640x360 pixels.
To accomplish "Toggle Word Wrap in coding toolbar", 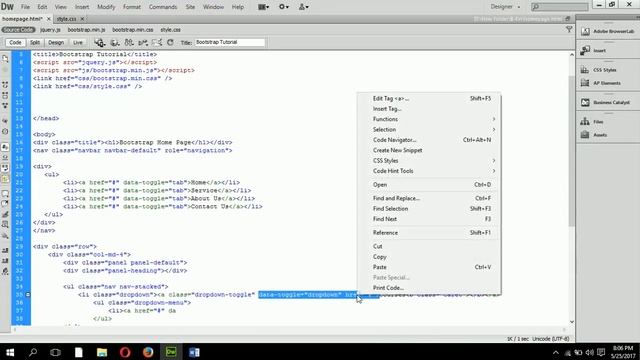I will tap(5, 168).
